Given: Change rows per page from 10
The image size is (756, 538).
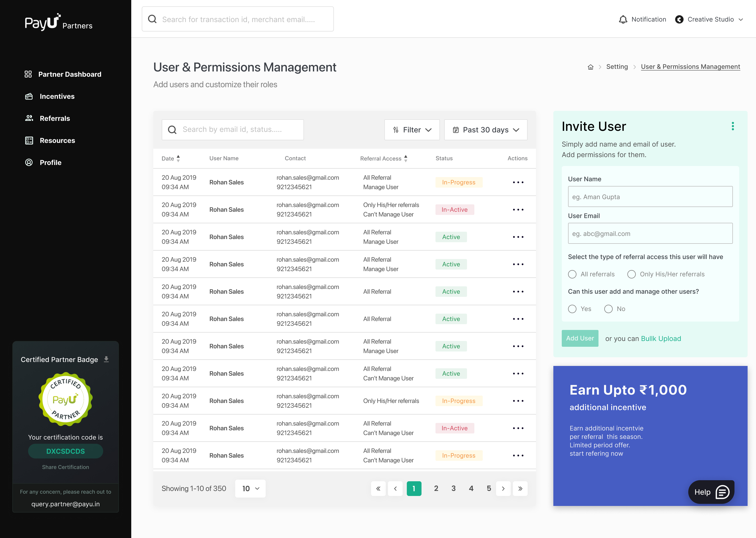Looking at the screenshot, I should coord(250,488).
